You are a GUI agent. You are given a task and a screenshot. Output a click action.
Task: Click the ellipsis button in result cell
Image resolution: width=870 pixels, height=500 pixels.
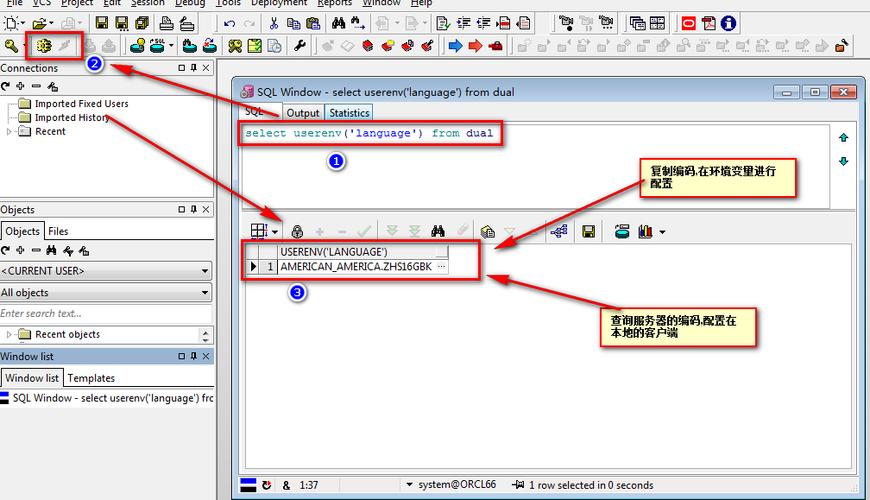click(441, 266)
